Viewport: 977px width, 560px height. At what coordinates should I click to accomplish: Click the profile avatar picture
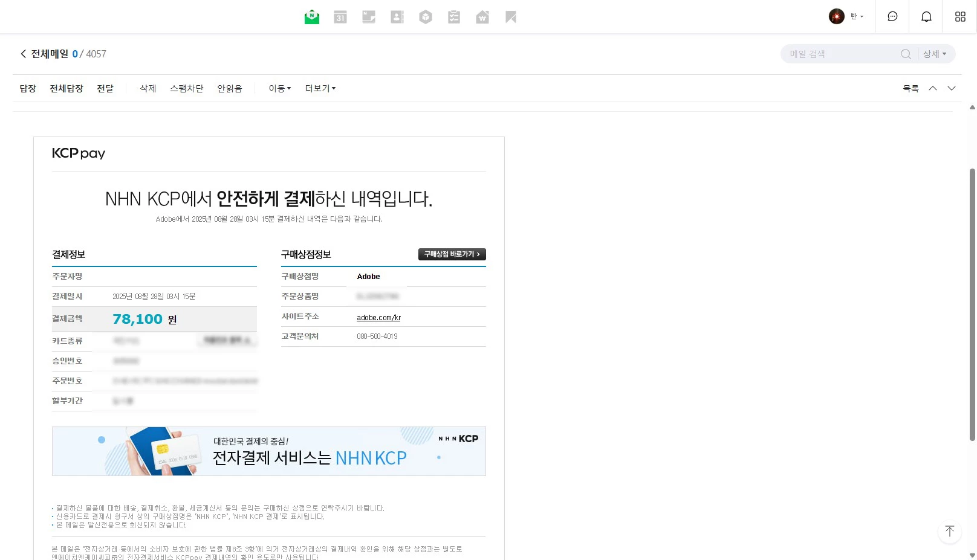(x=837, y=16)
